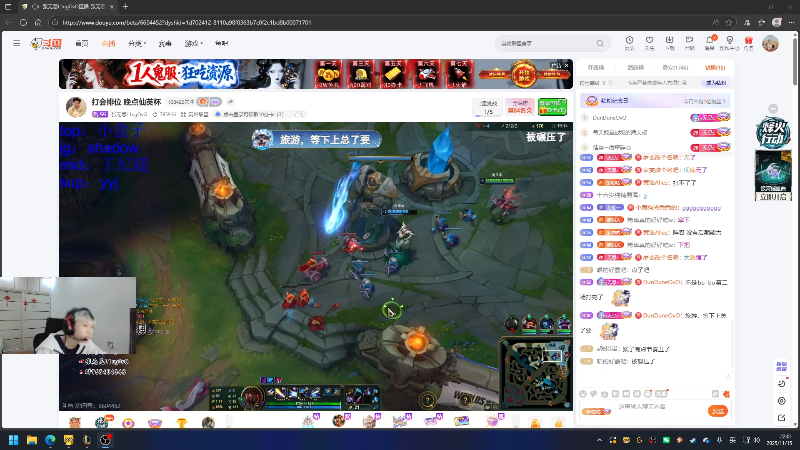Open the Windows Start menu

coord(14,440)
